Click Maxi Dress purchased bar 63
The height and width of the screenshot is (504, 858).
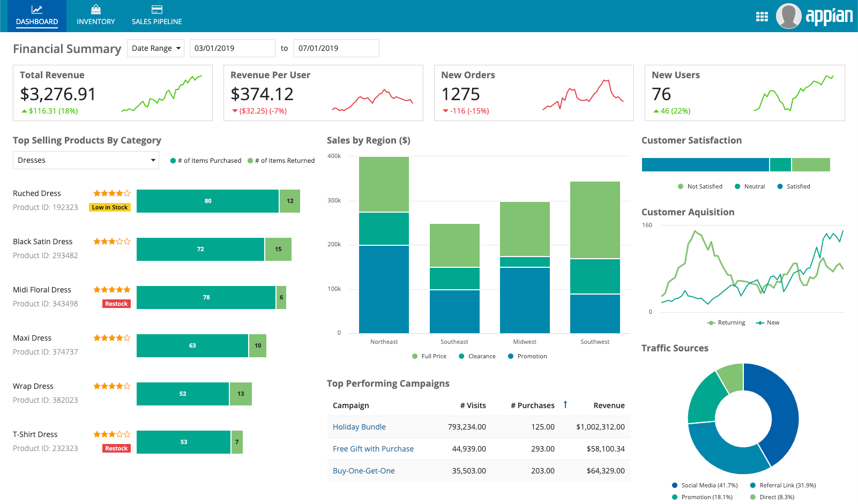pos(192,345)
